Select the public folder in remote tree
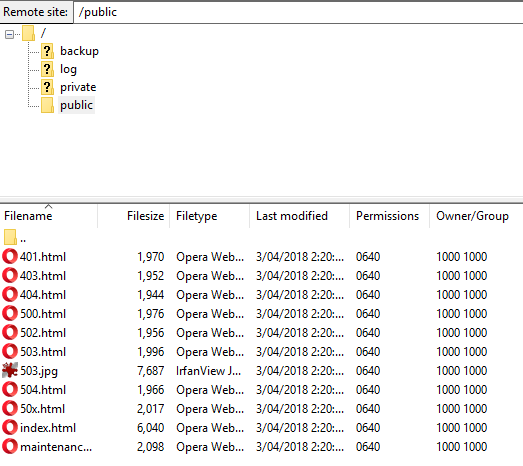Viewport: 523px width, 466px height. click(x=76, y=105)
